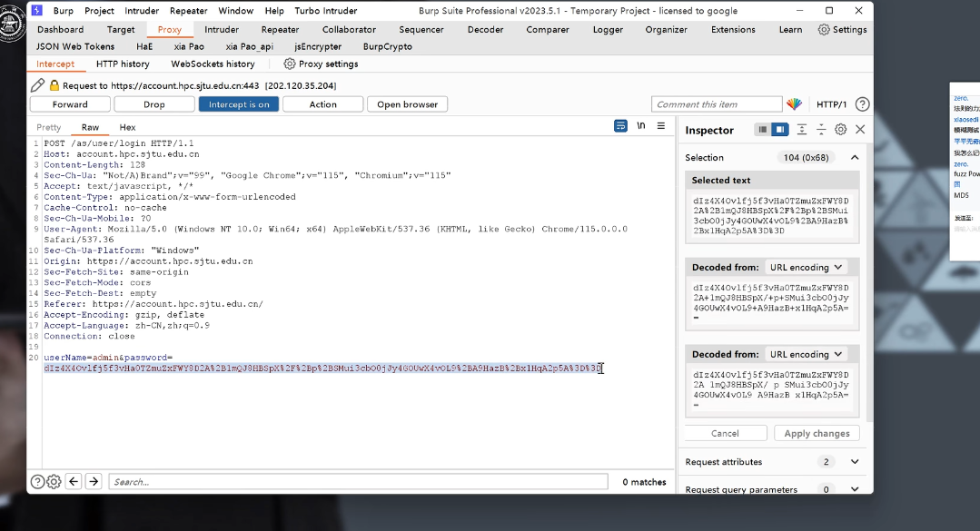Click the search field in editor
This screenshot has width=980, height=531.
coord(358,482)
